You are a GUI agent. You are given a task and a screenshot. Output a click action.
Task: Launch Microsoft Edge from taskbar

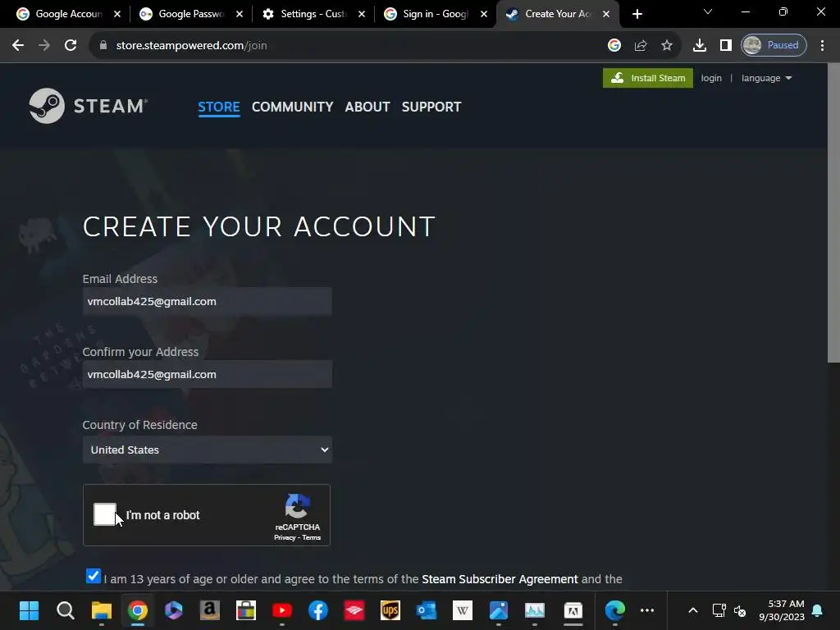(x=614, y=610)
